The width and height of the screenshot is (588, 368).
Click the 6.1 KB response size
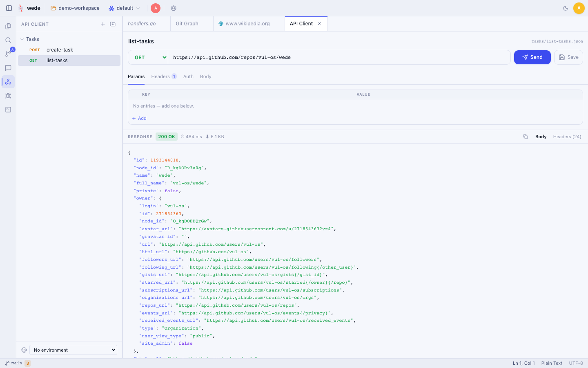point(215,137)
